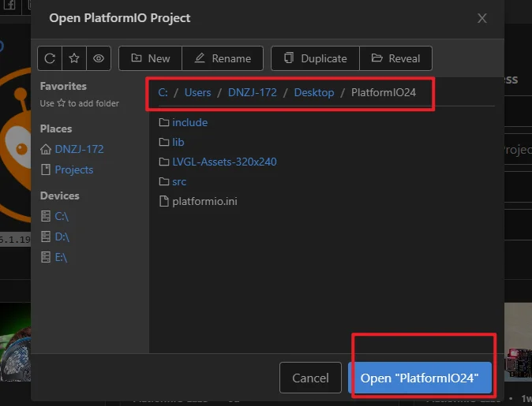The width and height of the screenshot is (532, 406).
Task: Go to C: in the breadcrumb path
Action: [x=163, y=92]
